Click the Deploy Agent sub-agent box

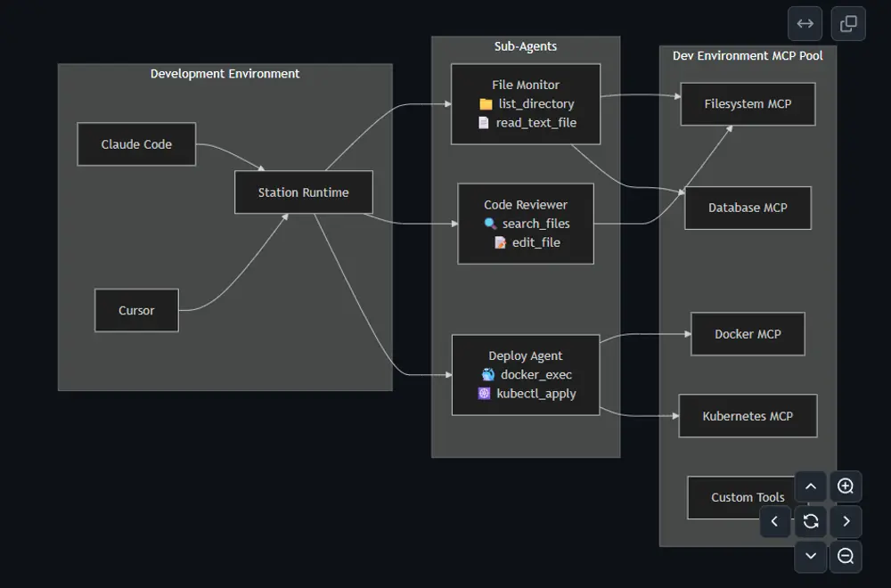click(526, 375)
